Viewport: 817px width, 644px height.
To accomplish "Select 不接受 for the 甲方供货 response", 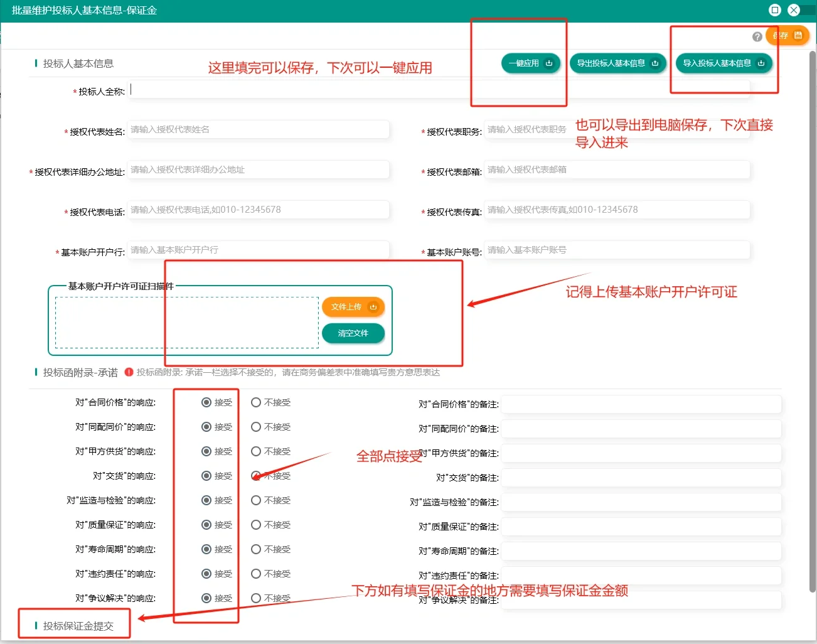I will point(256,451).
